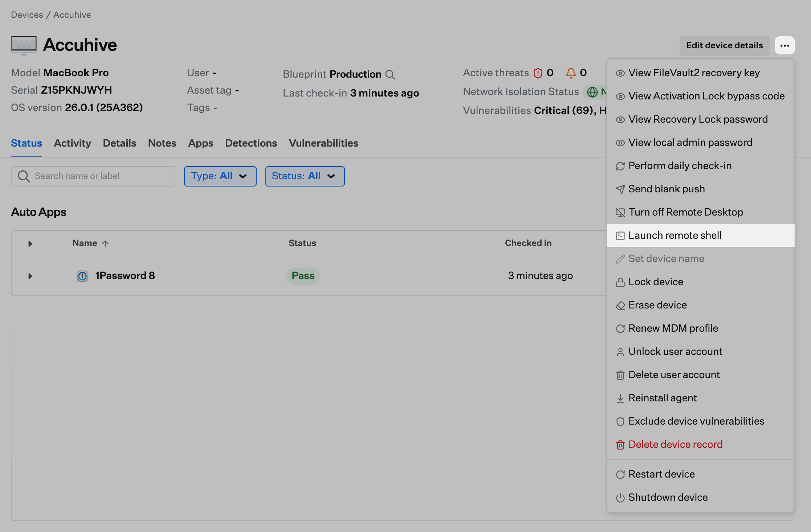Sort by Name column arrow

coord(105,244)
